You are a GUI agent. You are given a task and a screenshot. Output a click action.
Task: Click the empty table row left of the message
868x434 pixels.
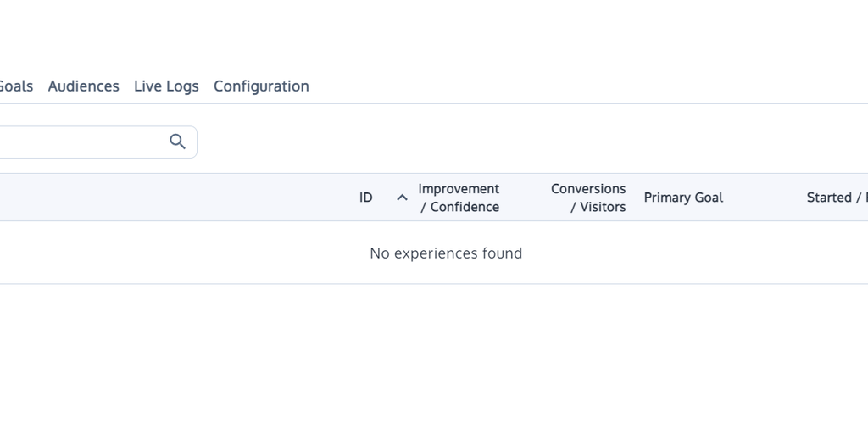point(170,253)
